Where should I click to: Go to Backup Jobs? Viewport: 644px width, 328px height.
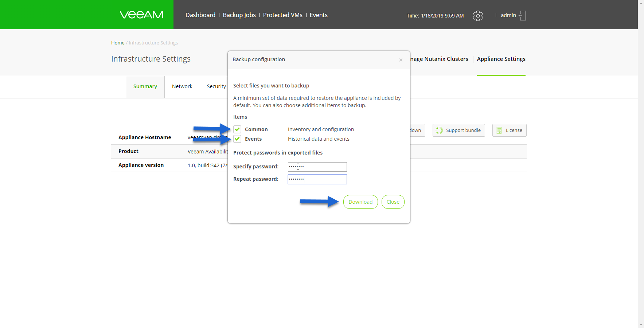pyautogui.click(x=239, y=15)
